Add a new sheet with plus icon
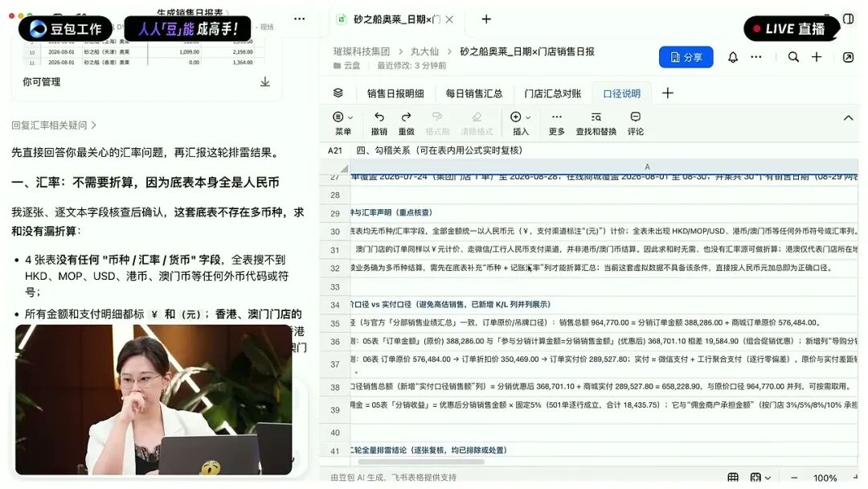Image resolution: width=868 pixels, height=489 pixels. click(x=668, y=93)
